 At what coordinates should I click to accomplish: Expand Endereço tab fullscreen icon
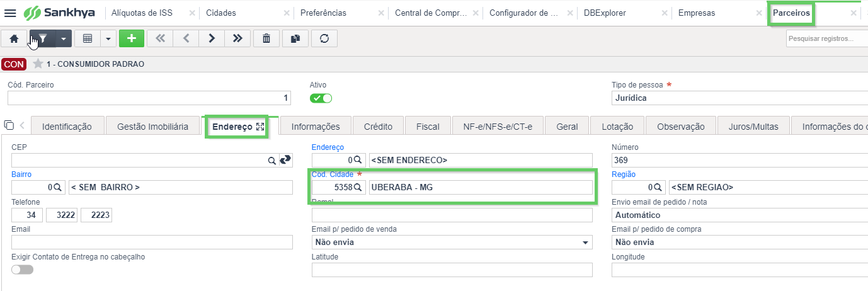(260, 127)
